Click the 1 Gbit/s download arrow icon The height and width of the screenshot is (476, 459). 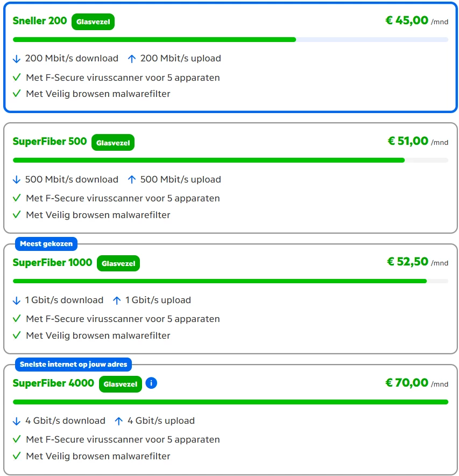[x=17, y=300]
